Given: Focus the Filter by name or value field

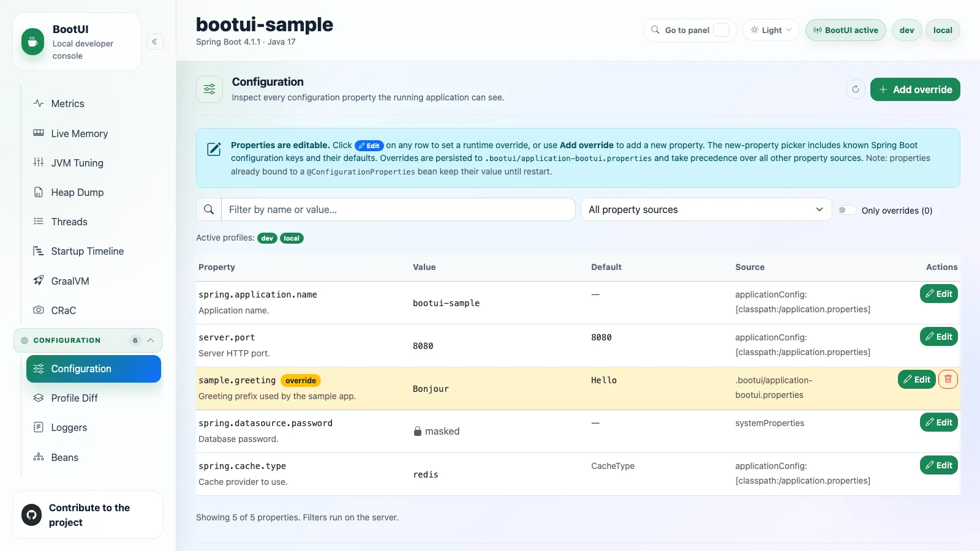Looking at the screenshot, I should [x=398, y=209].
